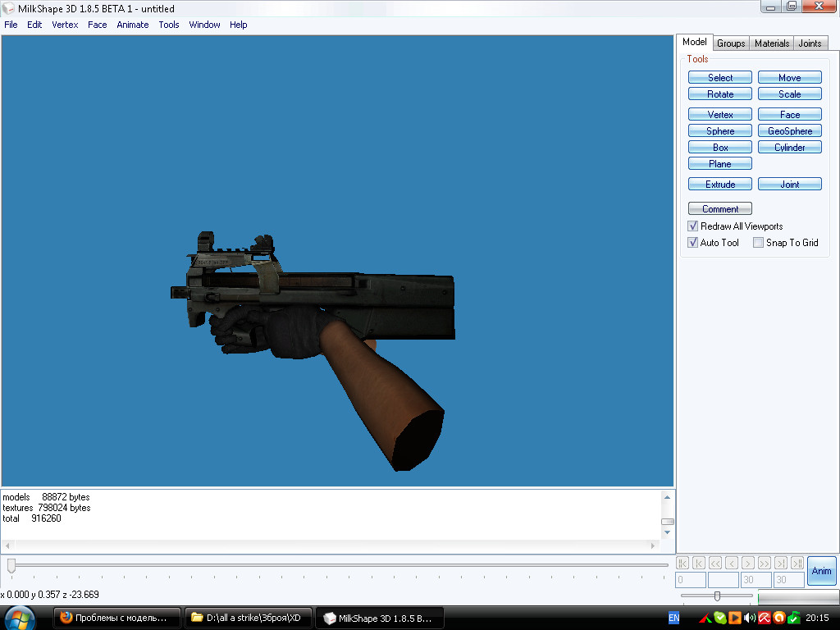Uncheck Redraw All Viewports
840x630 pixels.
coord(693,226)
